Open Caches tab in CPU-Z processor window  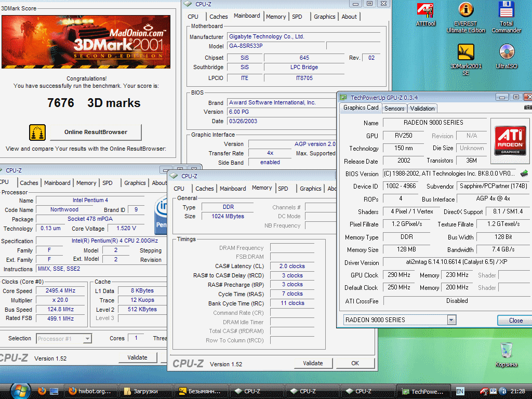[x=29, y=183]
